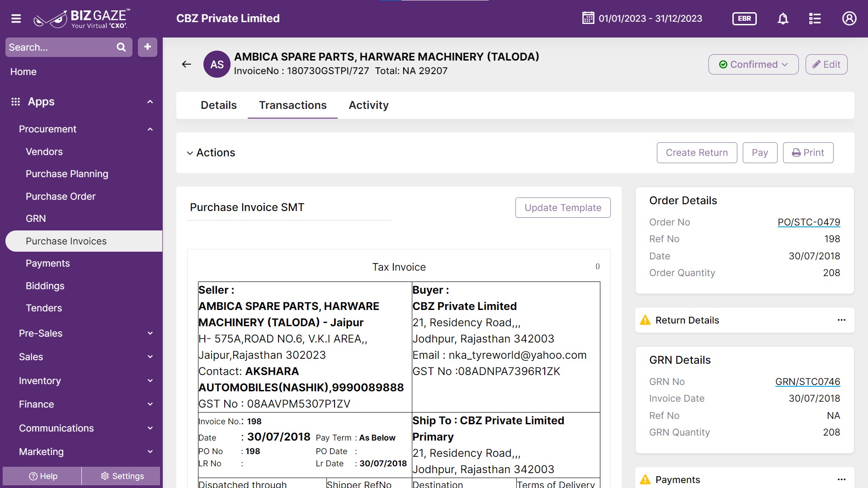Viewport: 868px width, 488px height.
Task: Select Purchase Invoices menu item
Action: [84, 241]
